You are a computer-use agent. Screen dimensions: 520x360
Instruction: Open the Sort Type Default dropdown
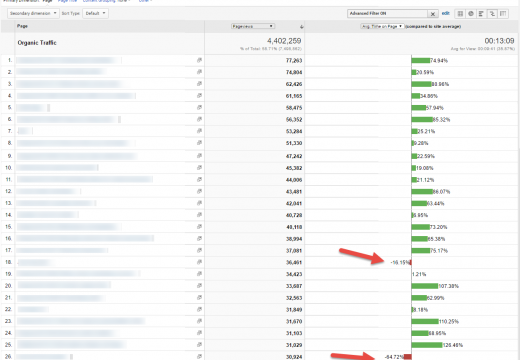[95, 13]
